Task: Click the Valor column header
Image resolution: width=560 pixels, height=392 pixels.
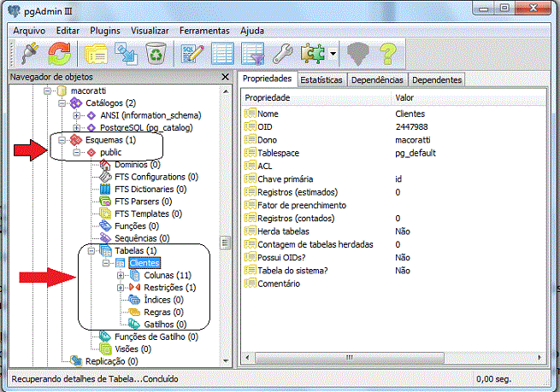Action: click(469, 97)
